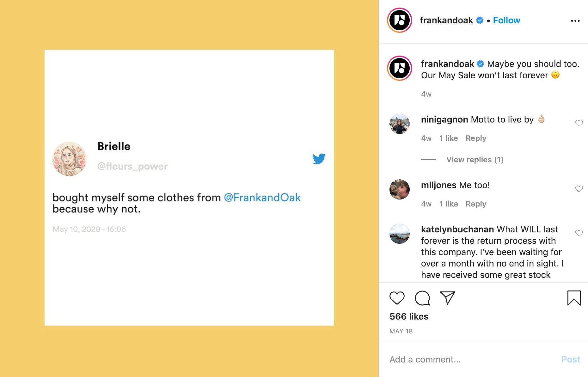Open comments via the speech bubble icon
Screen dimensions: 588x377
(422, 298)
